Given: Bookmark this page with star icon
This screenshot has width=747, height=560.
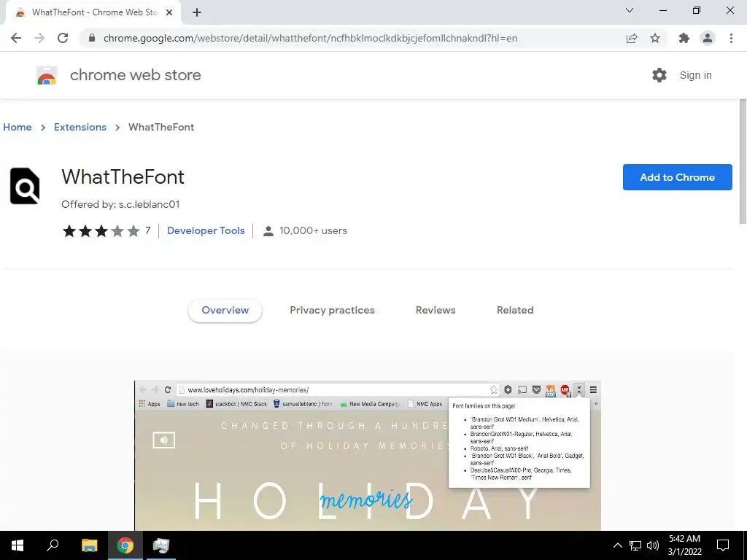Looking at the screenshot, I should [x=655, y=38].
